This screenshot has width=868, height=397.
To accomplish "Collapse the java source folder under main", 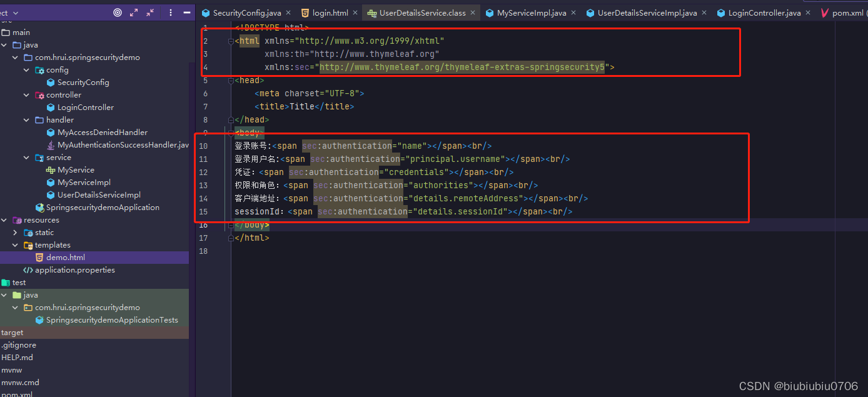I will tap(5, 45).
